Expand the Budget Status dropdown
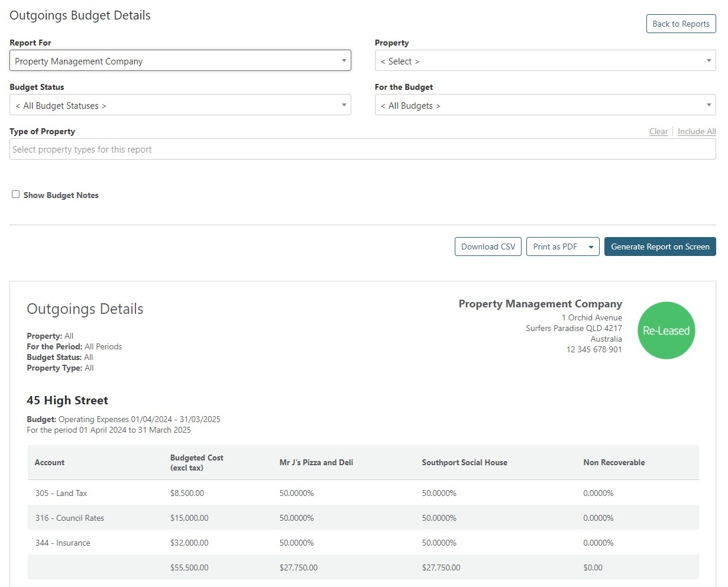Image resolution: width=728 pixels, height=587 pixels. click(180, 105)
